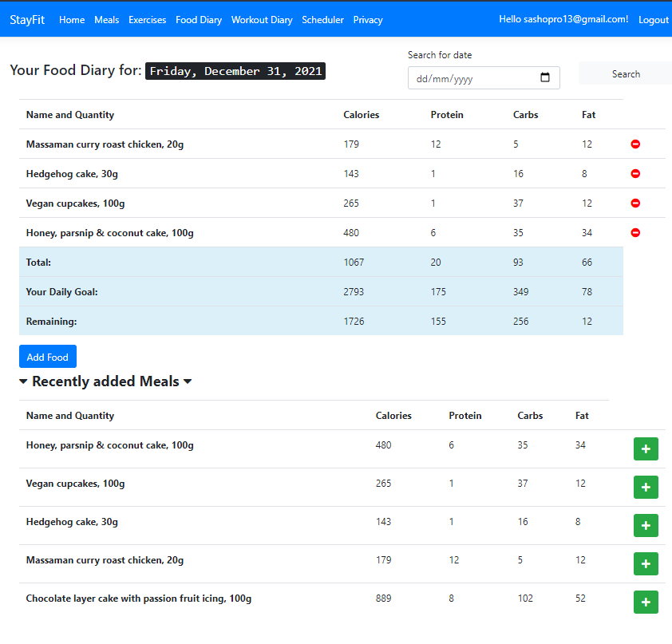
Task: Toggle the caret right of Recently added Meals
Action: click(x=188, y=381)
